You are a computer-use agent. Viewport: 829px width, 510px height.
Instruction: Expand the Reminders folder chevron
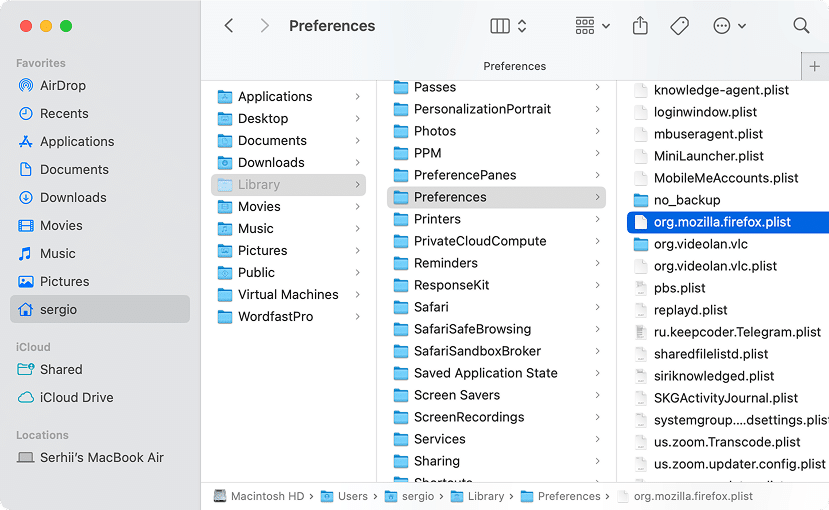[x=597, y=263]
